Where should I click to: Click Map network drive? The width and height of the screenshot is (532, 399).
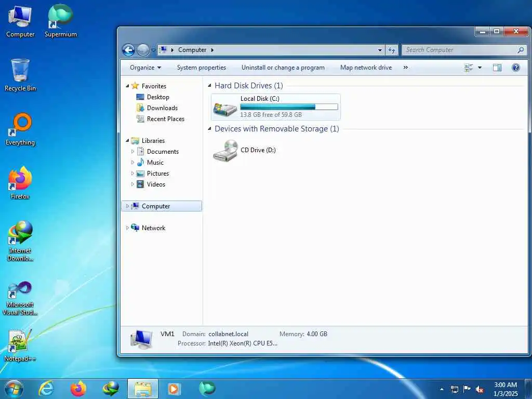click(x=366, y=68)
